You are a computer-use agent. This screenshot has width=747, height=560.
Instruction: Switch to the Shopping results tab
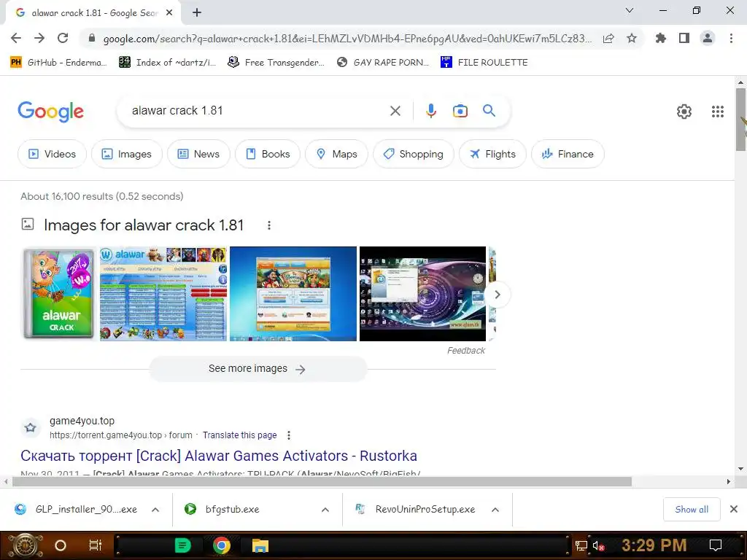pyautogui.click(x=414, y=154)
